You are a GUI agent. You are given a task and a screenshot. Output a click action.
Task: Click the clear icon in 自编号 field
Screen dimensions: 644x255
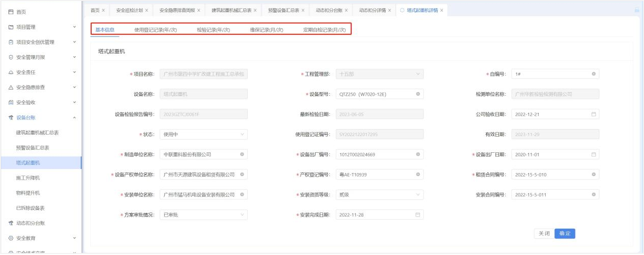coord(593,74)
